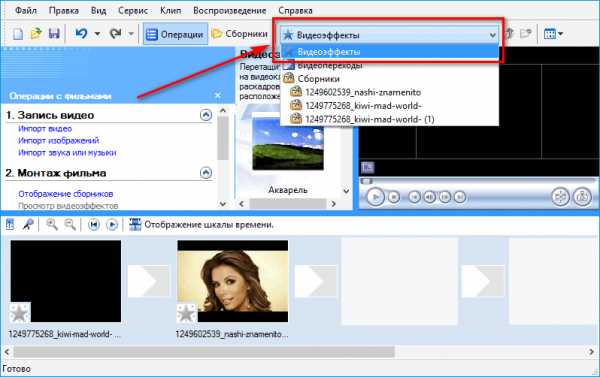Image resolution: width=600 pixels, height=377 pixels.
Task: Click the zoom in magnifier on the storyboard toolbar
Action: tap(52, 225)
